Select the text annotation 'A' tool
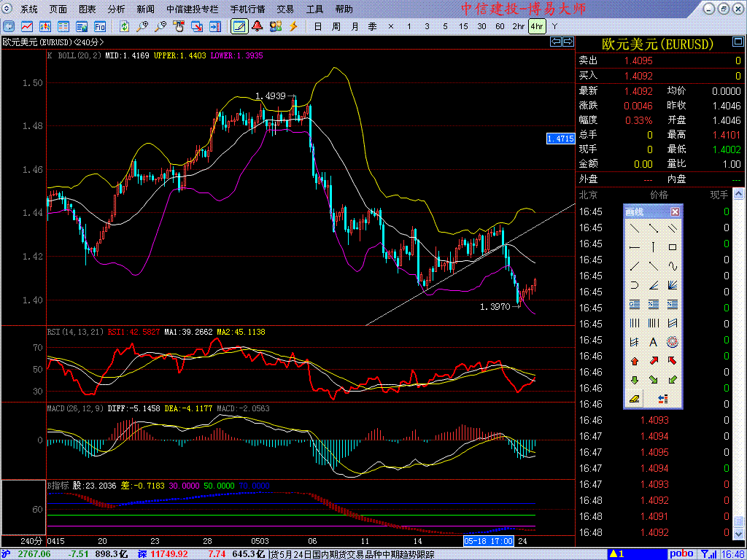 click(653, 341)
